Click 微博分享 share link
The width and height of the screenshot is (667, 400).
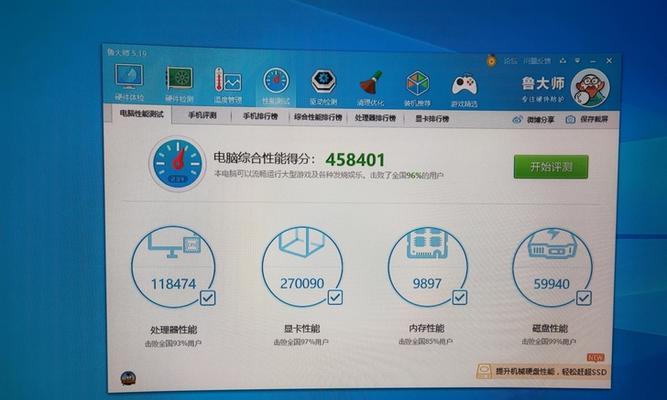tap(541, 120)
